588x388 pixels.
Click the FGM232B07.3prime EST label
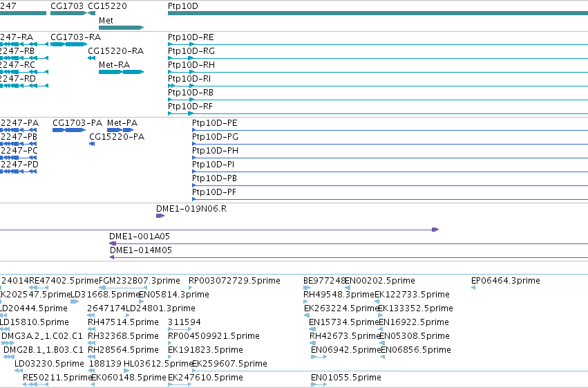coord(140,281)
